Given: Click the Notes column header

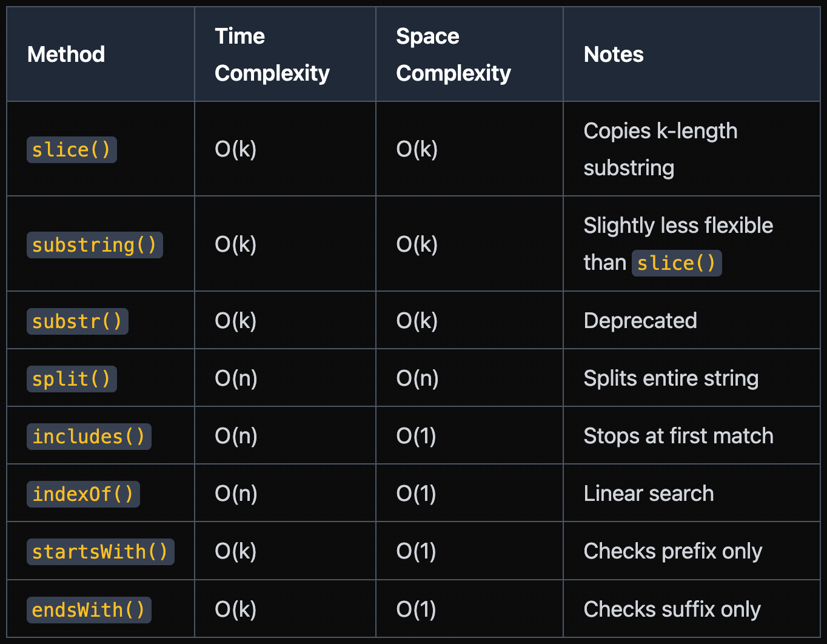Looking at the screenshot, I should point(613,55).
